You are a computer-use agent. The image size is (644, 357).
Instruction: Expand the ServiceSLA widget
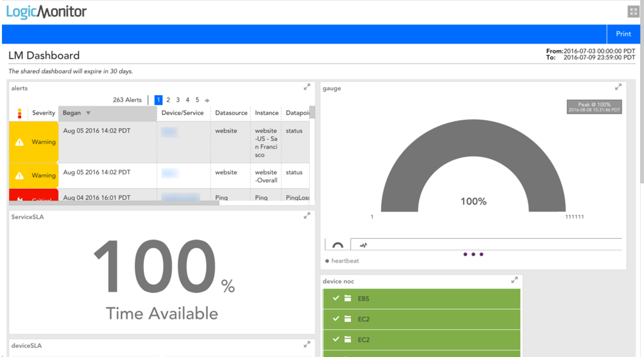tap(306, 216)
